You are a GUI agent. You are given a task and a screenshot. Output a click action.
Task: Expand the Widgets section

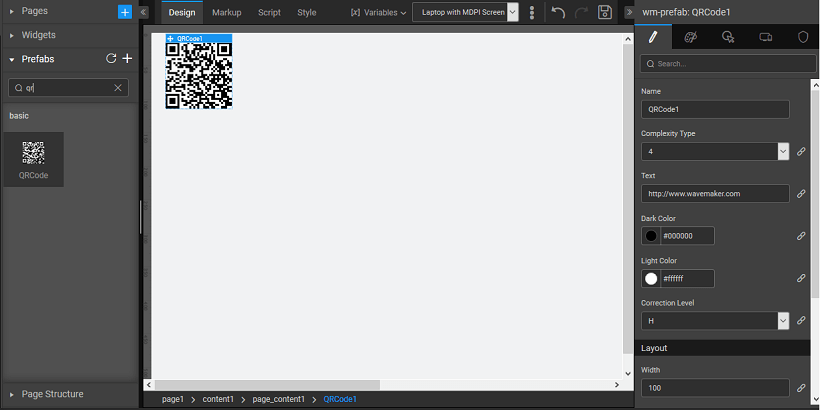pos(38,35)
